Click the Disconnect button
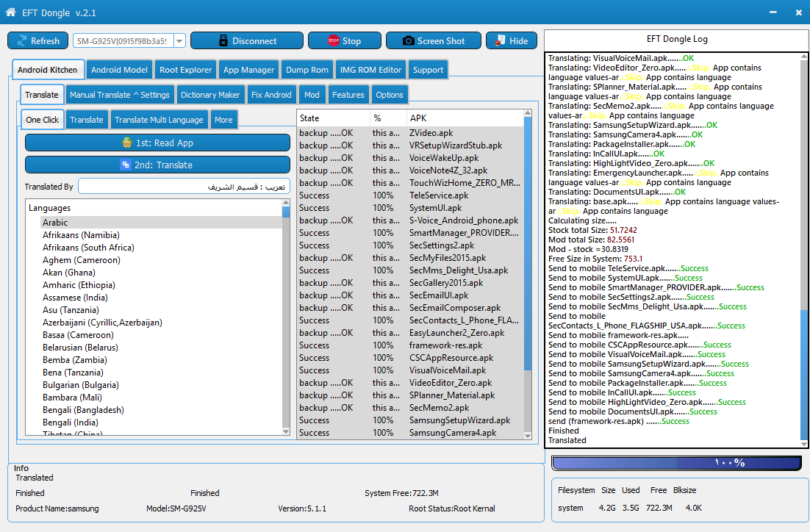Image resolution: width=810 pixels, height=532 pixels. point(247,41)
